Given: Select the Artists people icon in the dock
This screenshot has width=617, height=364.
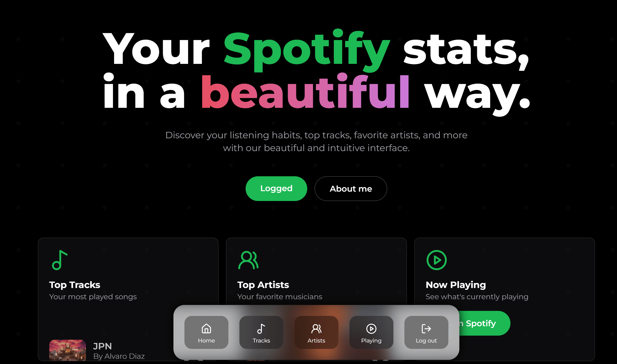Looking at the screenshot, I should pyautogui.click(x=316, y=329).
